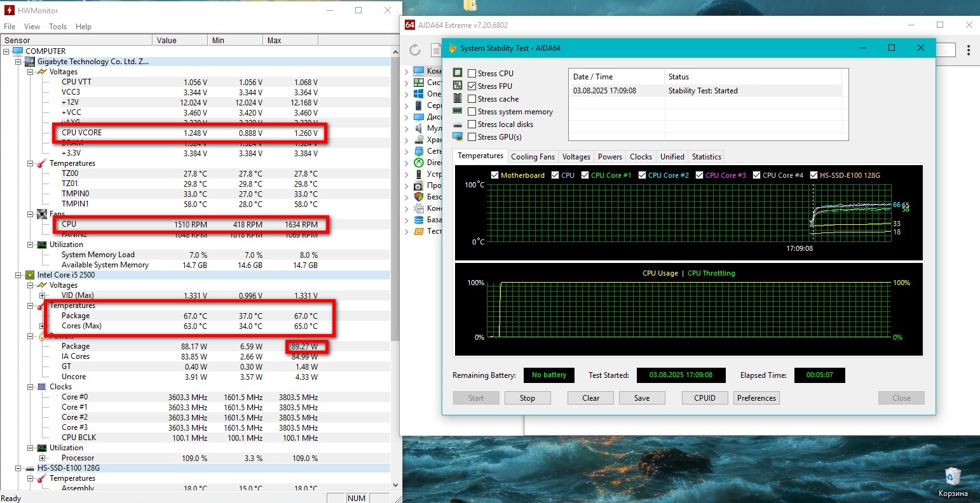The image size is (980, 503).
Task: Click the Save button
Action: [642, 398]
